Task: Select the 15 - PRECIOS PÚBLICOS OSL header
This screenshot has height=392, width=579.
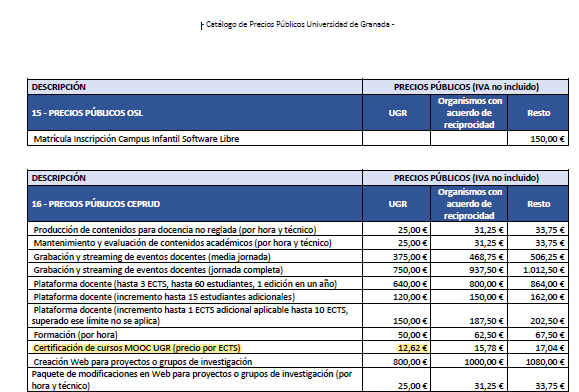Action: [x=87, y=113]
